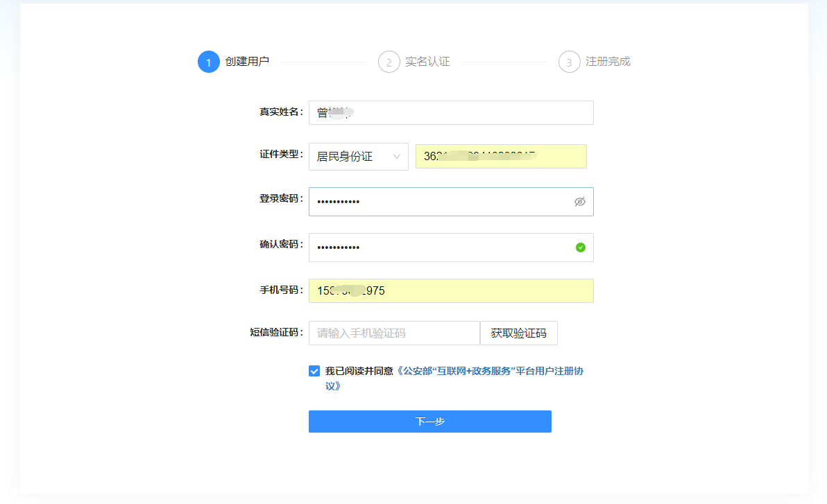
Task: Click the 请输入手机验证码 SMS code input
Action: 393,333
